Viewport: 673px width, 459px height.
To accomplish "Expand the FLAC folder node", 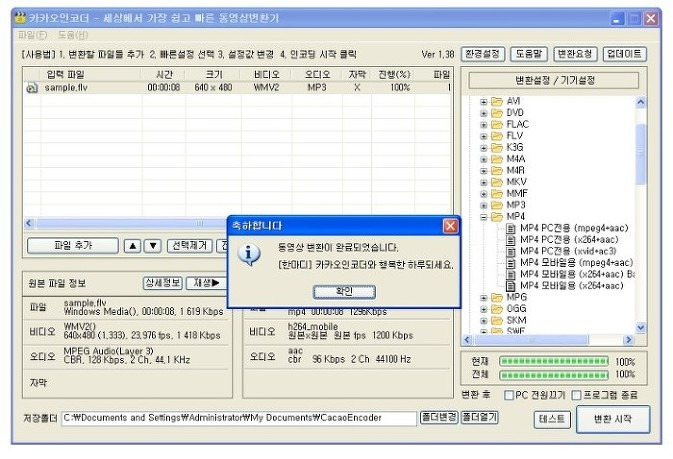I will click(x=484, y=125).
